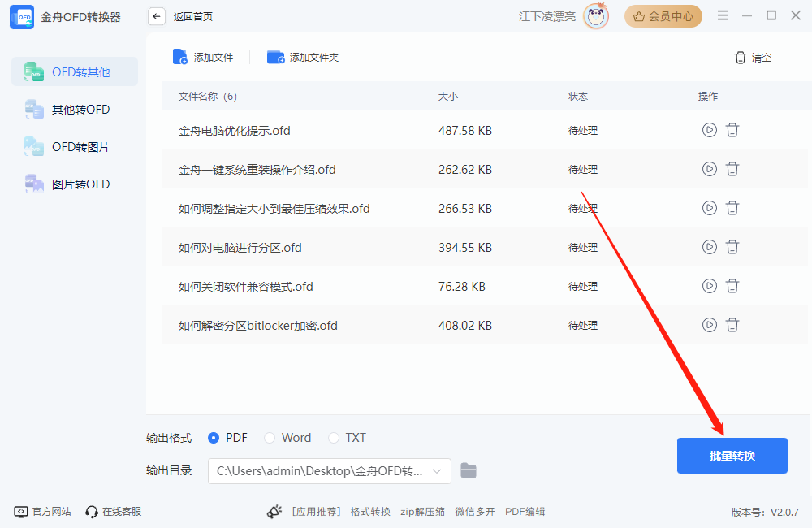Click the size value 76.28 KB
Image resolution: width=812 pixels, height=528 pixels.
tap(462, 287)
